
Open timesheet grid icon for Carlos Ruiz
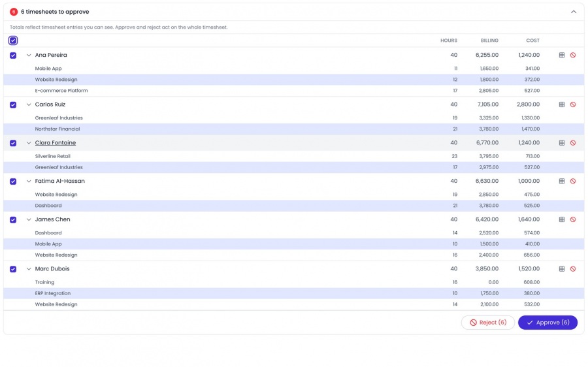click(562, 104)
